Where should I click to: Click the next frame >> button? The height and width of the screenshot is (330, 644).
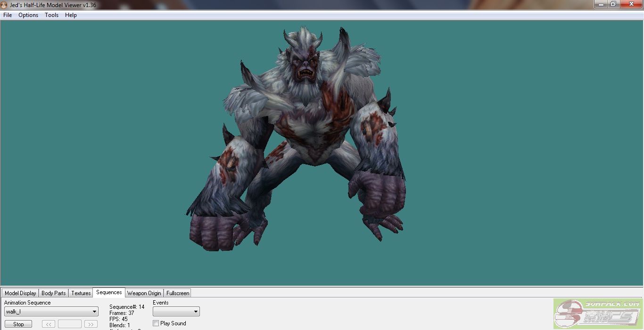point(91,324)
